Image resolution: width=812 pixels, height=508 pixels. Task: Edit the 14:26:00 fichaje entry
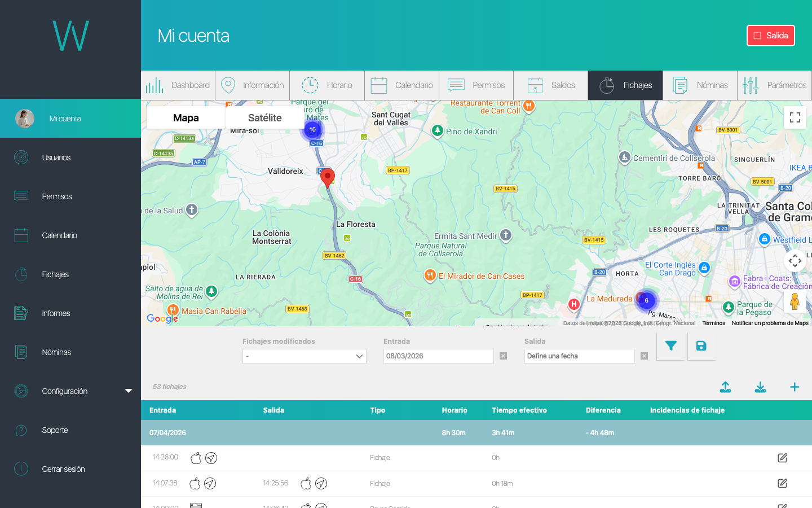[782, 458]
